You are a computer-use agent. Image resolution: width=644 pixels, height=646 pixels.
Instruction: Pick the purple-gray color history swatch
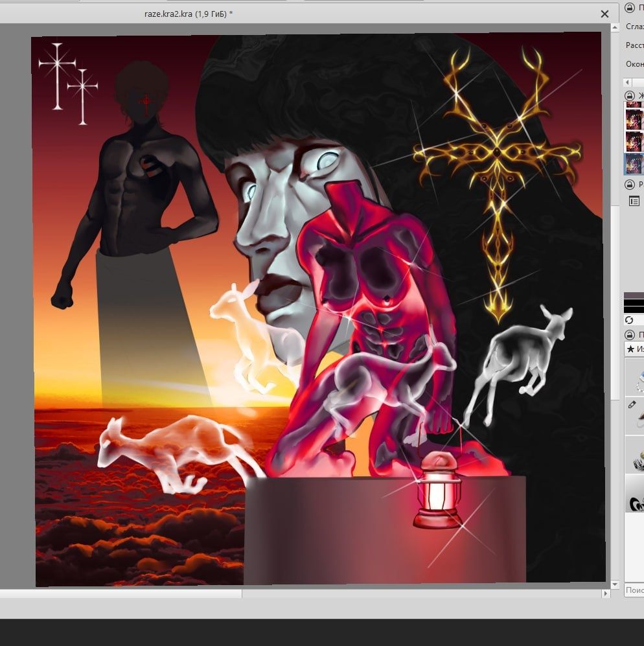click(634, 295)
